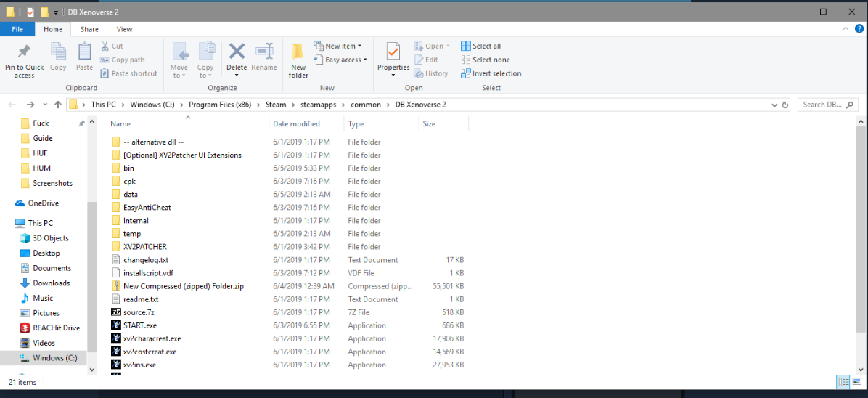This screenshot has height=398, width=868.
Task: Sort by Date modified column
Action: [x=306, y=123]
